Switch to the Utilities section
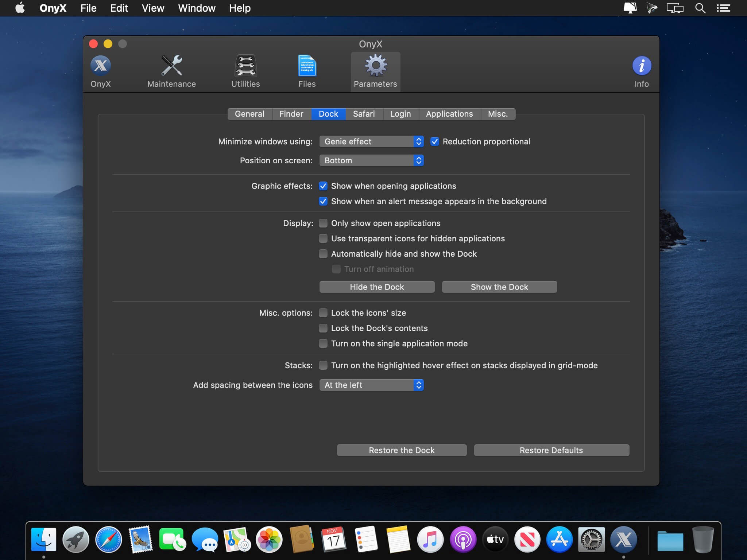Image resolution: width=747 pixels, height=560 pixels. (245, 71)
